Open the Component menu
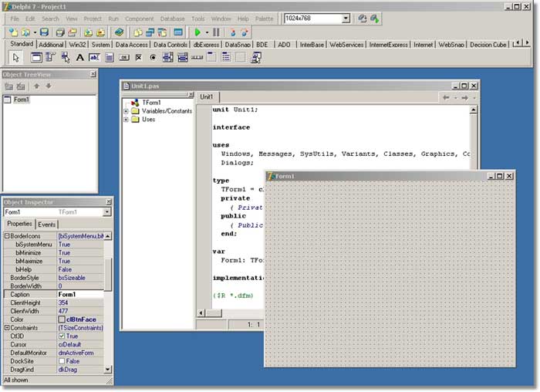540x392 pixels. point(140,19)
